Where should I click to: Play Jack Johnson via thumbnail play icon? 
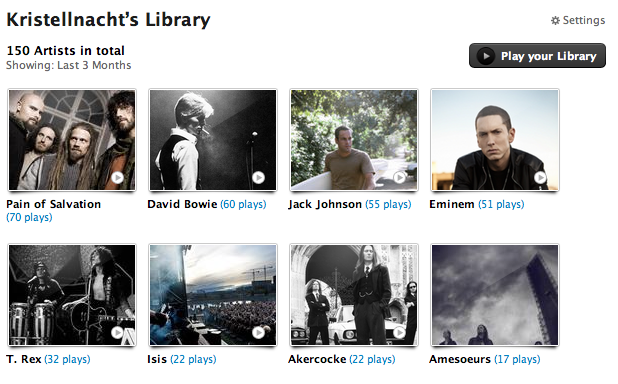point(400,178)
